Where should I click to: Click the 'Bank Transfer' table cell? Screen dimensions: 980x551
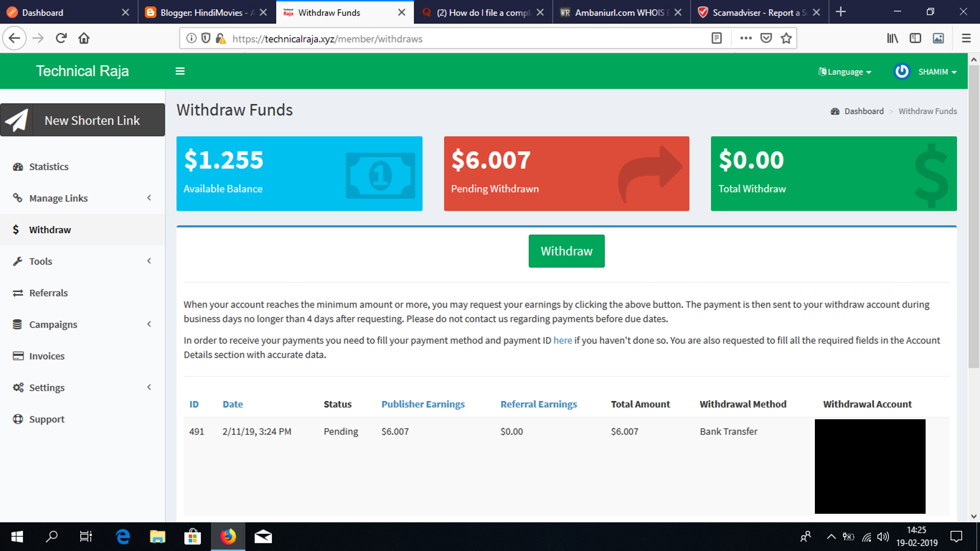729,431
